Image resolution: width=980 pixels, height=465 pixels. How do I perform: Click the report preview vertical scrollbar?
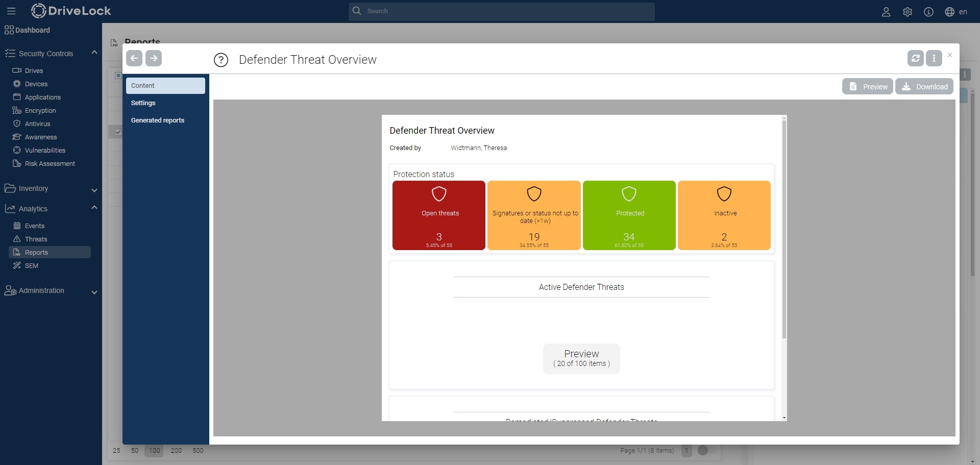[784, 230]
